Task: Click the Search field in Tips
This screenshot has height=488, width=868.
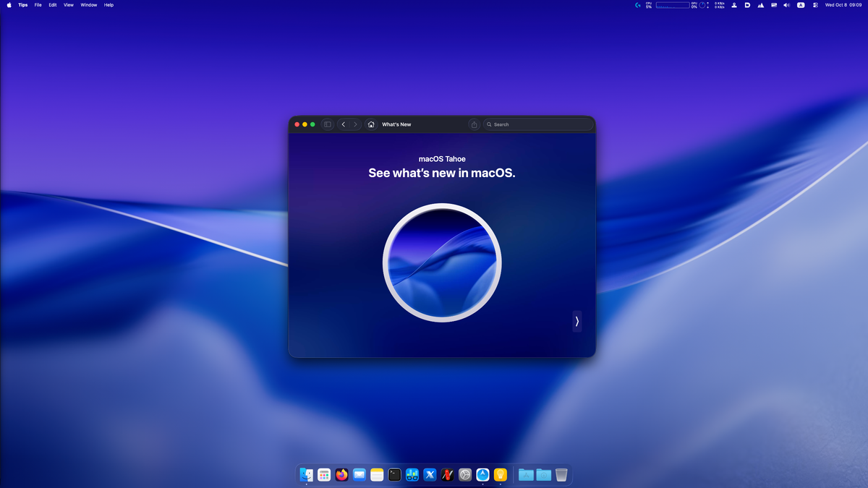Action: coord(538,124)
